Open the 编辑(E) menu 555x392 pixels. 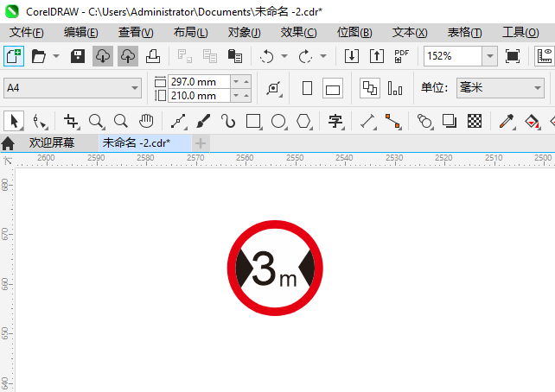click(x=80, y=33)
